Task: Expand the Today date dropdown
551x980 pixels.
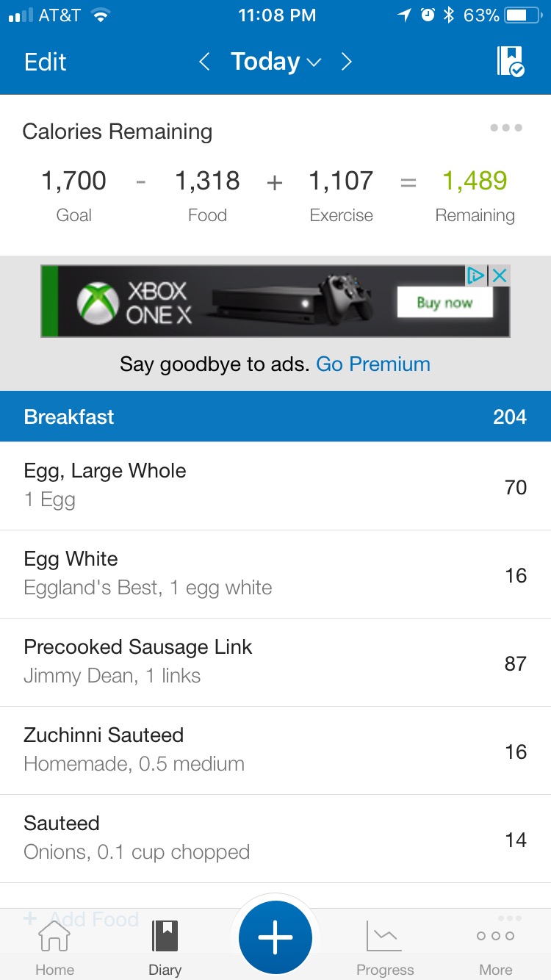Action: (x=275, y=62)
